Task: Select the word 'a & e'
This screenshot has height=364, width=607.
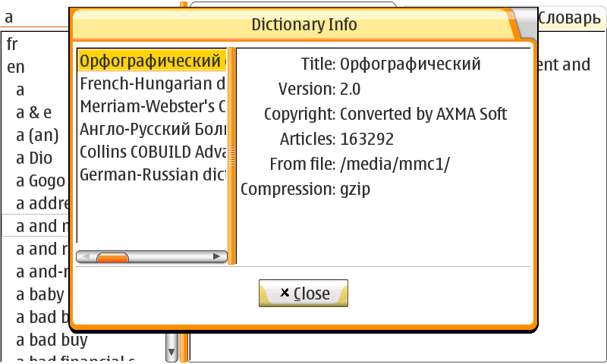Action: (33, 113)
